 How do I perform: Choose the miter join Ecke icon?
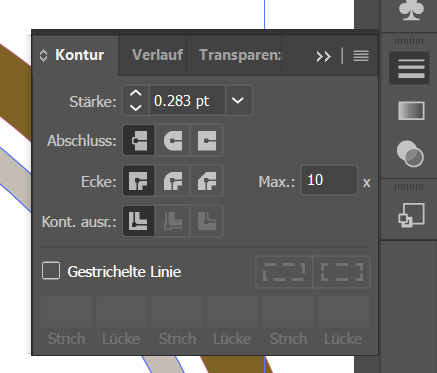pyautogui.click(x=139, y=181)
